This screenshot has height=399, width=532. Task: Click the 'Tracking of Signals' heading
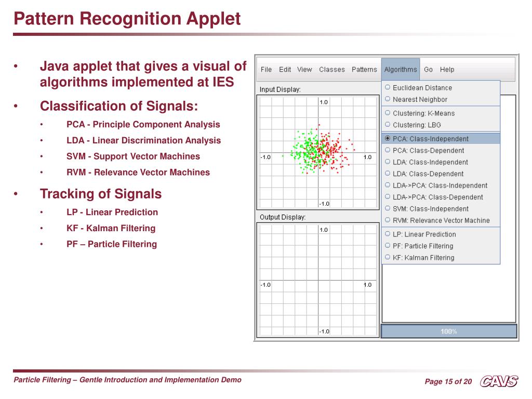point(101,194)
